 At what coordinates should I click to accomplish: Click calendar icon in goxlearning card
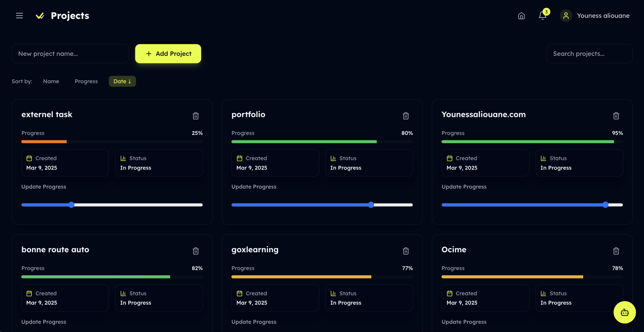coord(239,293)
